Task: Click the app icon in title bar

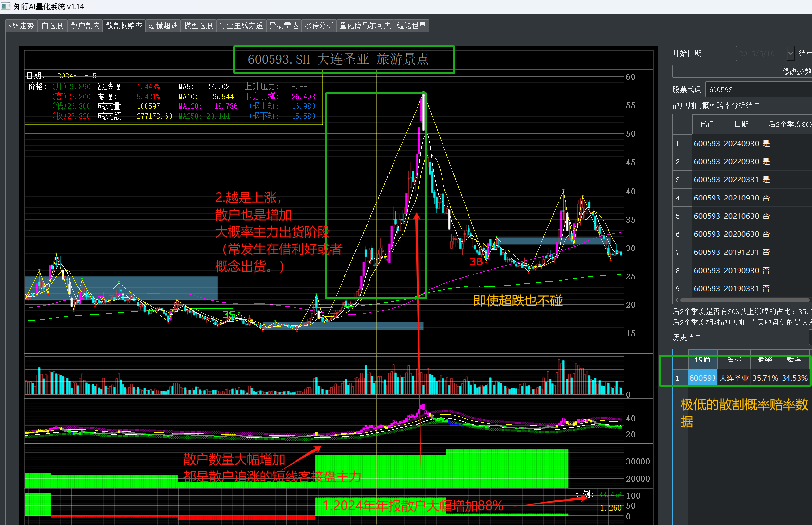Action: point(5,6)
